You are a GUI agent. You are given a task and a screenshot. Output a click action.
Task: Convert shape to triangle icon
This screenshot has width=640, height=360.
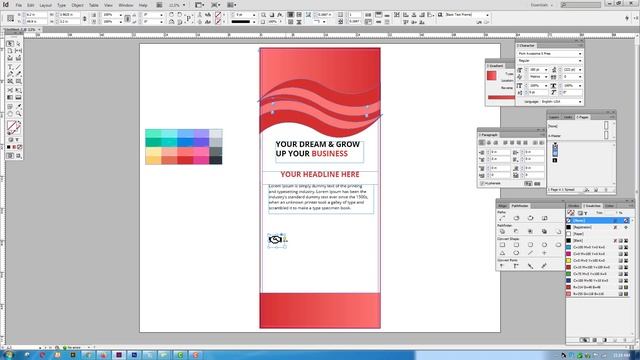click(502, 253)
